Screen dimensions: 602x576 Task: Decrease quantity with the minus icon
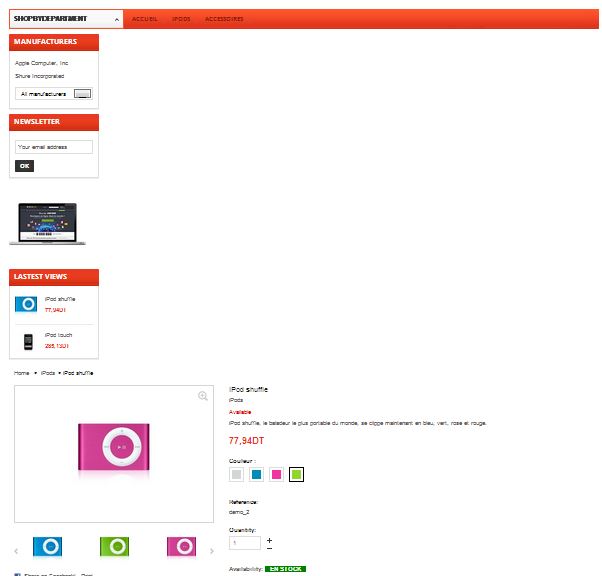(x=270, y=548)
